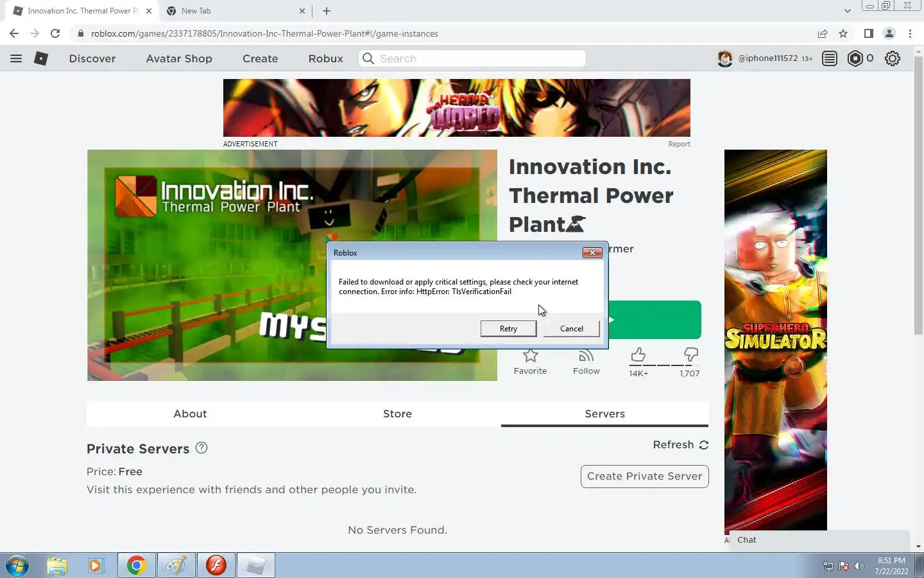Switch to the New Tab tab

[x=234, y=11]
